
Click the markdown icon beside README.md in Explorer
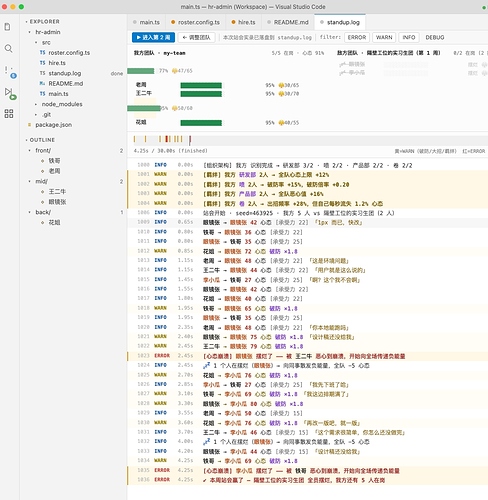42,83
